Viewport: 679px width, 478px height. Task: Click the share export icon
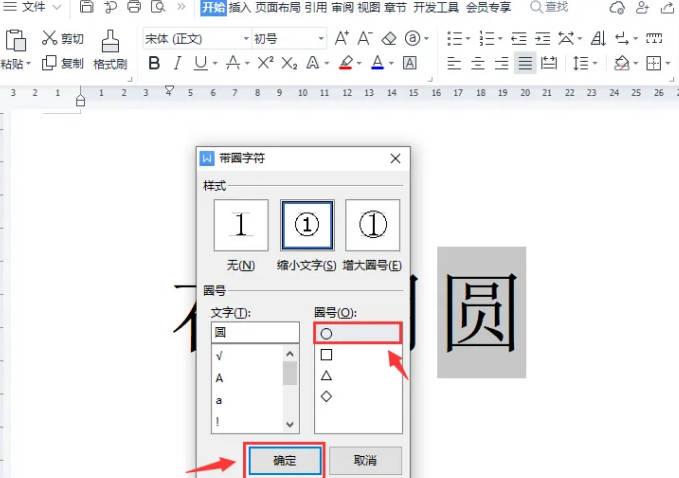click(667, 7)
